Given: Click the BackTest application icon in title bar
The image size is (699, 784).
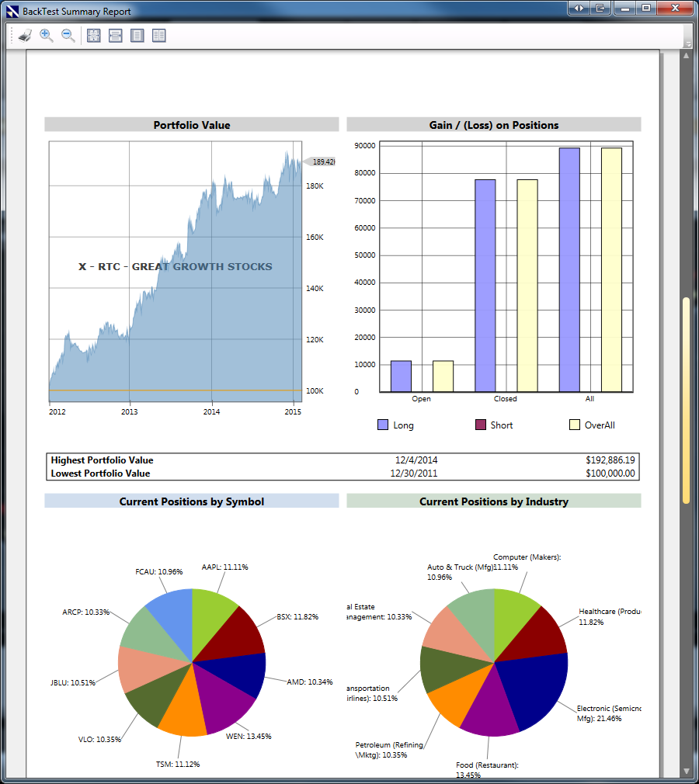Looking at the screenshot, I should click(12, 11).
